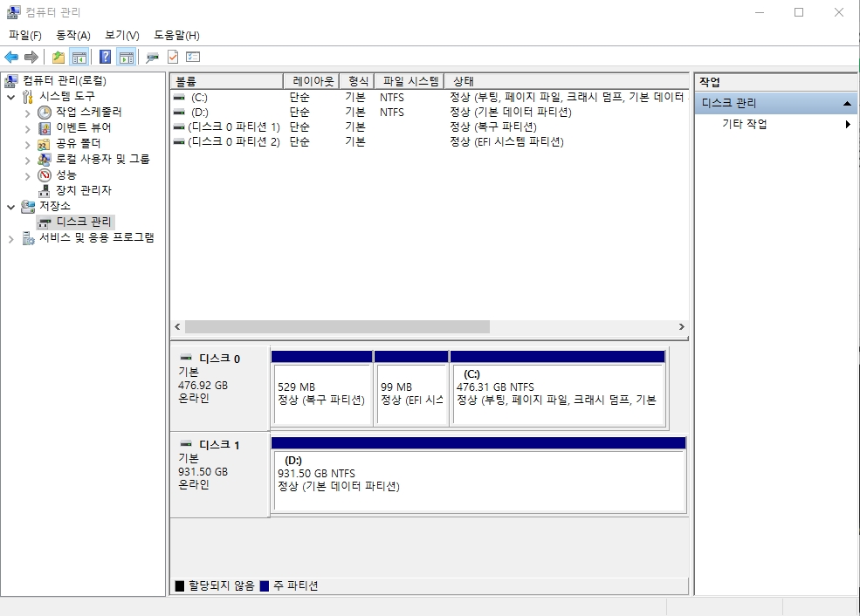The height and width of the screenshot is (616, 860).
Task: Open the 파일(F) menu
Action: pos(25,35)
